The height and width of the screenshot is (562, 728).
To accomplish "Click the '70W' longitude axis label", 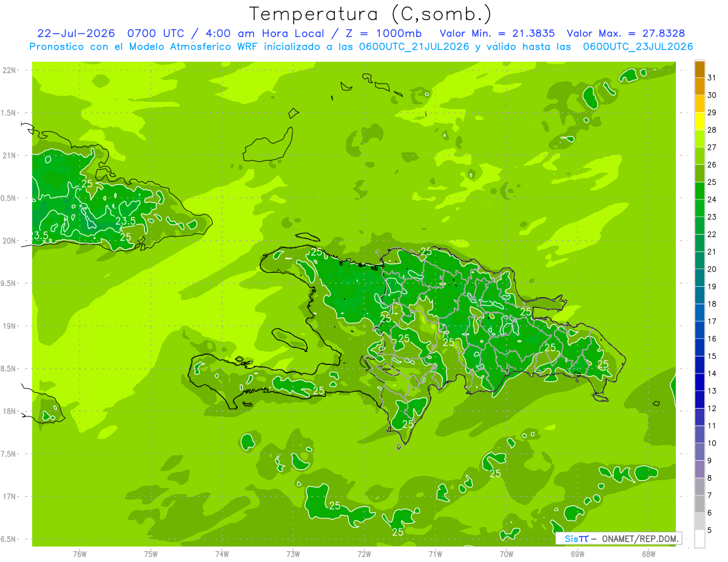I will click(507, 554).
